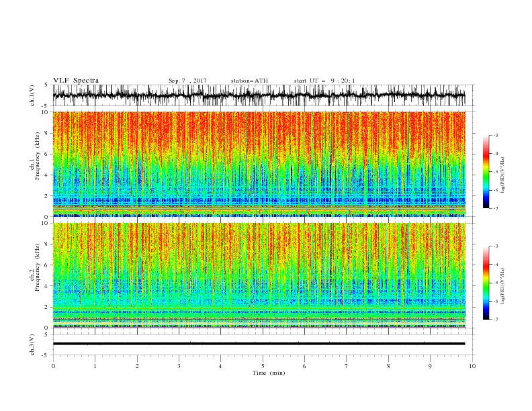Click the time axis tick label "5"

point(263,366)
